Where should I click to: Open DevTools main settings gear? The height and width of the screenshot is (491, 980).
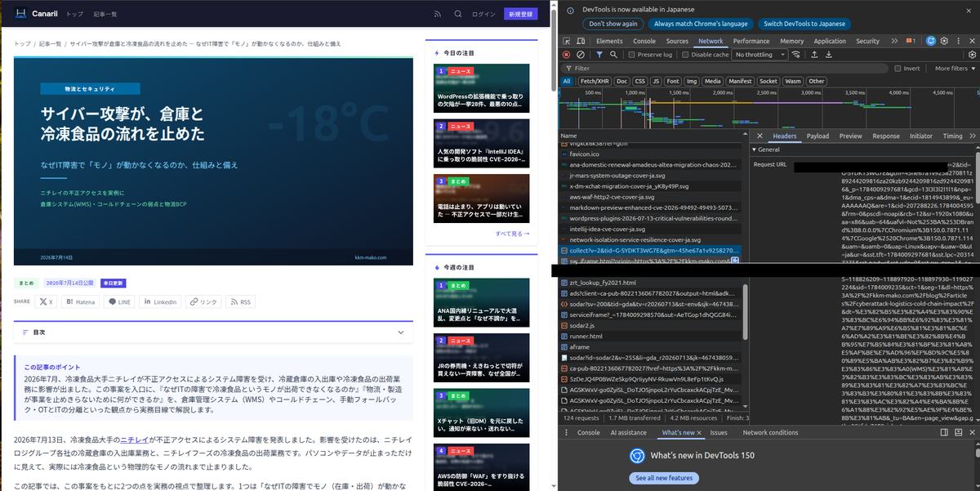(945, 41)
